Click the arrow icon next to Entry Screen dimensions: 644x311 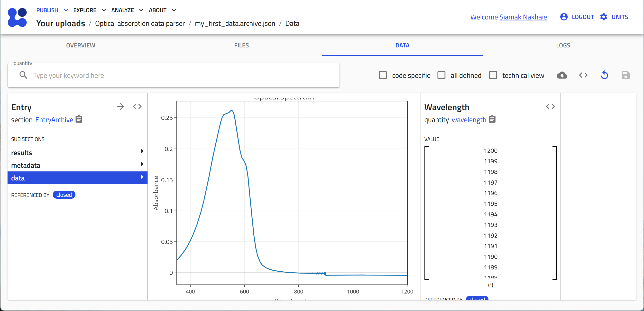click(120, 107)
